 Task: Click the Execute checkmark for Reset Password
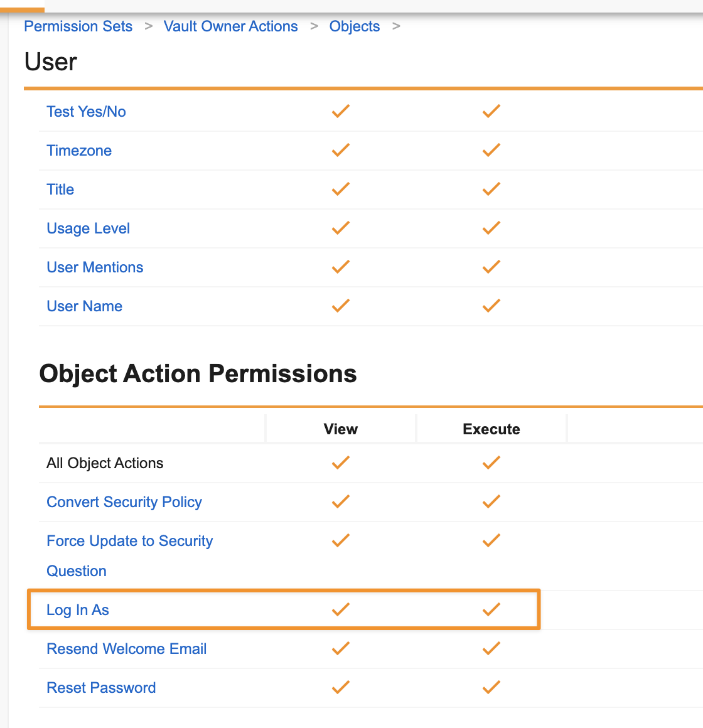coord(491,687)
